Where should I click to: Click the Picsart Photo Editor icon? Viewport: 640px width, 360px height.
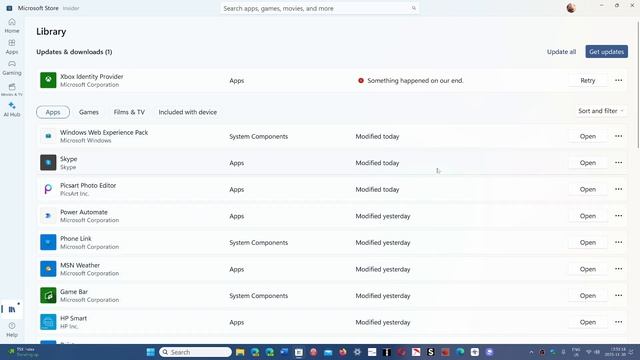48,189
